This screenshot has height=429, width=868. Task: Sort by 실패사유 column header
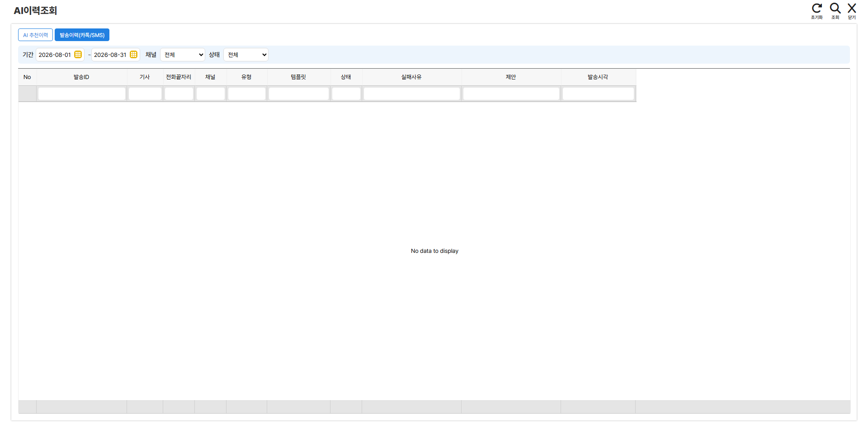click(411, 77)
